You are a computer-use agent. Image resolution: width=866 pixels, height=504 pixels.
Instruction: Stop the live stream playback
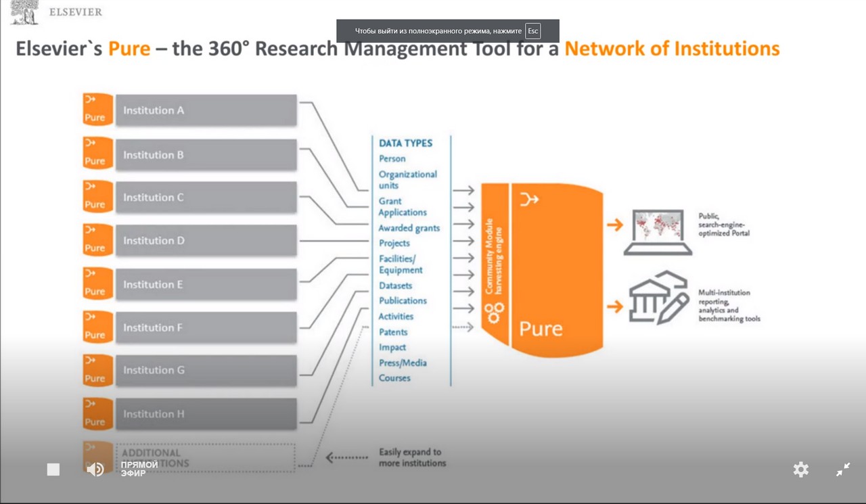click(53, 469)
